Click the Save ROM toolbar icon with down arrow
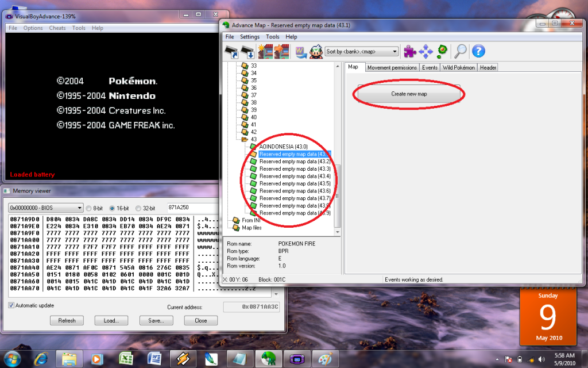 point(247,51)
